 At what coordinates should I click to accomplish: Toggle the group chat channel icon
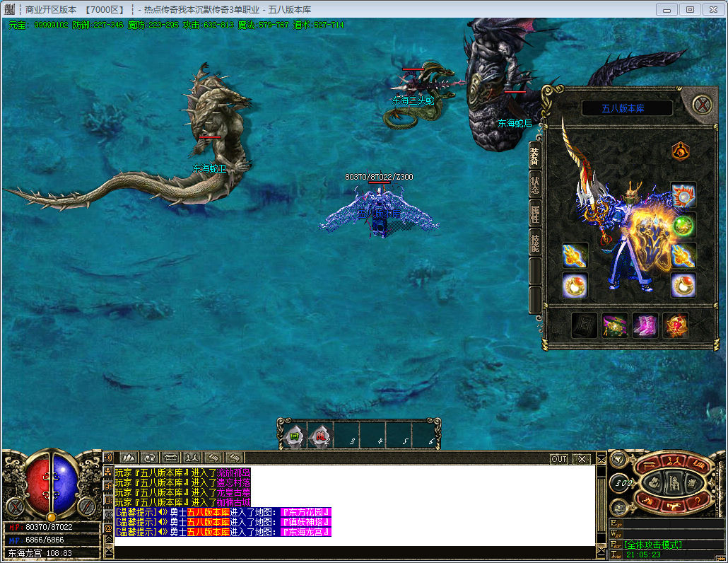pos(108,472)
